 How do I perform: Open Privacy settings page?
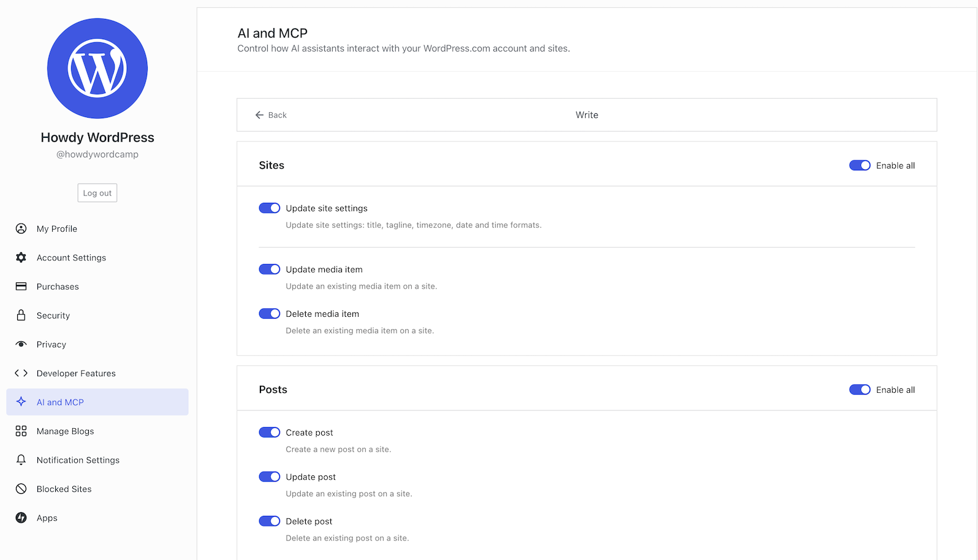pyautogui.click(x=97, y=344)
